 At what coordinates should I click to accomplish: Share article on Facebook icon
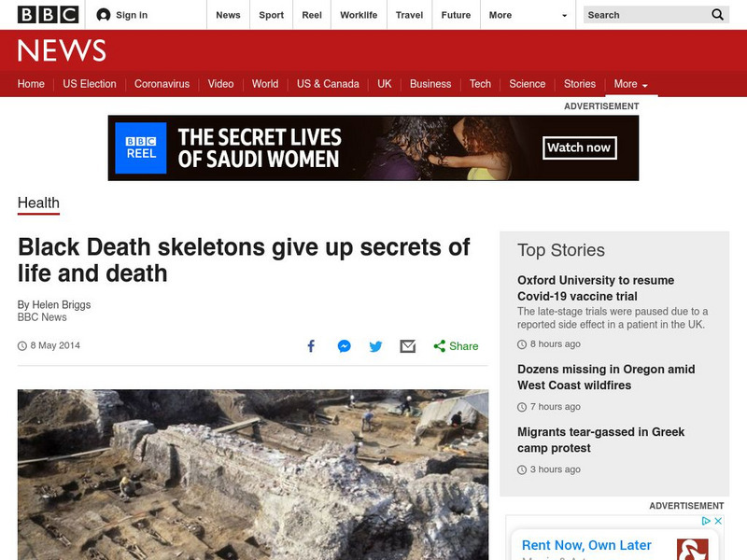(311, 346)
